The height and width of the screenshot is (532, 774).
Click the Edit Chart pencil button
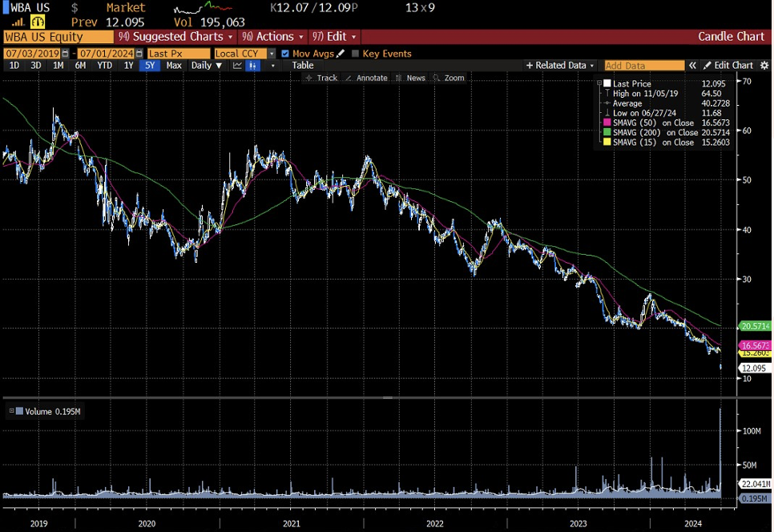[728, 65]
